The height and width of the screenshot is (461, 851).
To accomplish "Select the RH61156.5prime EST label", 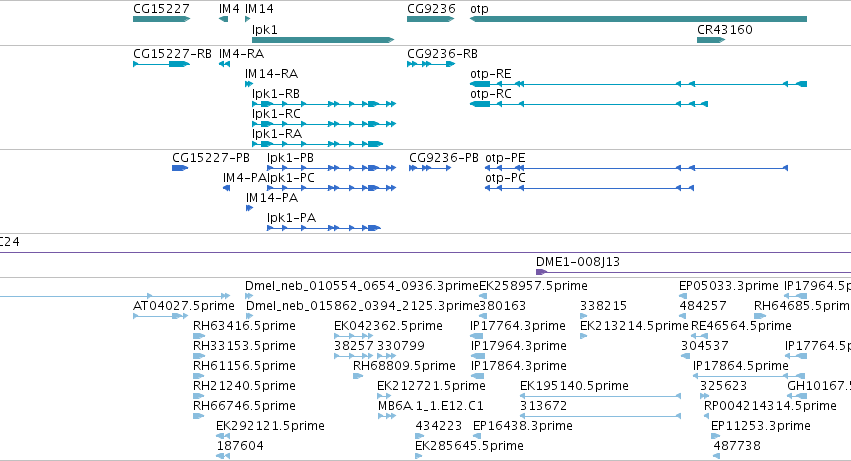I will 244,367.
